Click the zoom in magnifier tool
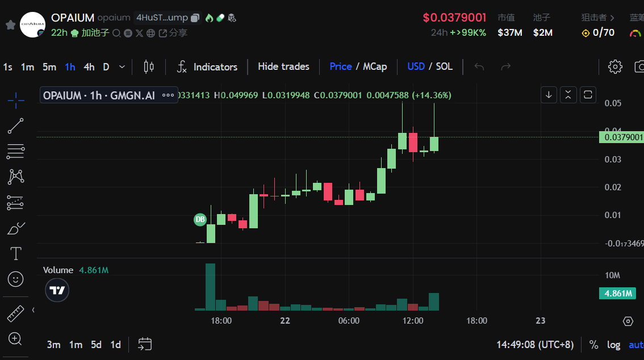 16,339
